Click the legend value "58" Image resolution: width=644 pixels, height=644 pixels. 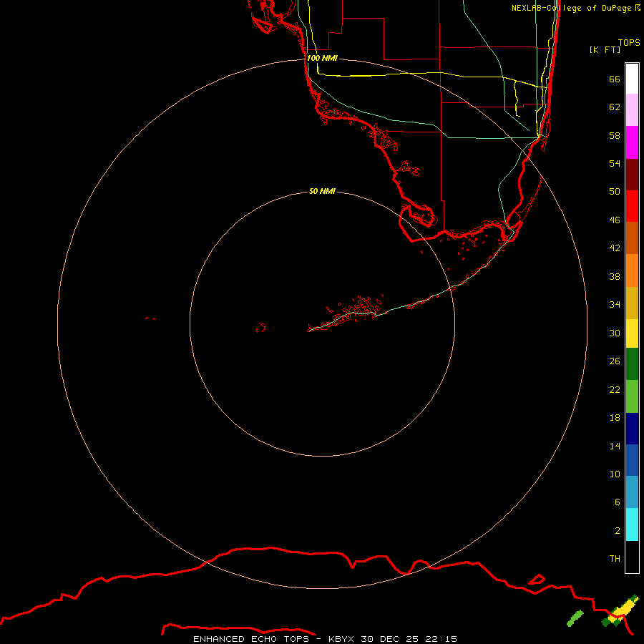click(615, 135)
